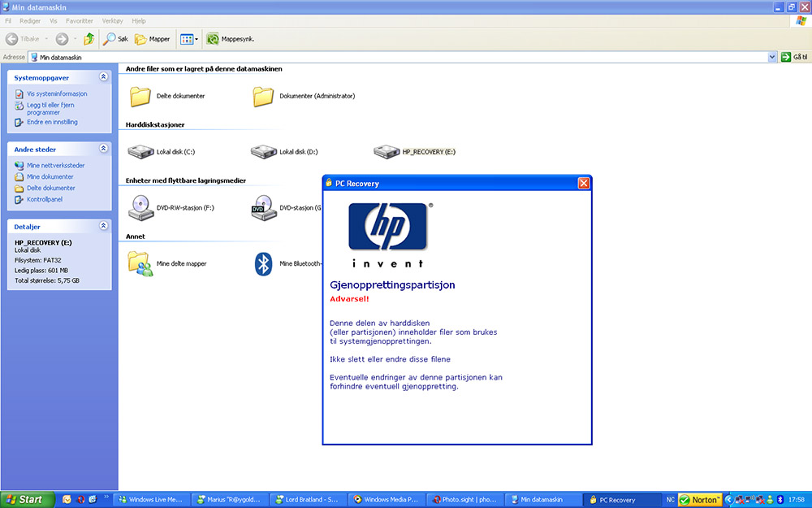Click the third Quick Launch icon
Viewport: 812px width, 508px height.
pyautogui.click(x=93, y=500)
